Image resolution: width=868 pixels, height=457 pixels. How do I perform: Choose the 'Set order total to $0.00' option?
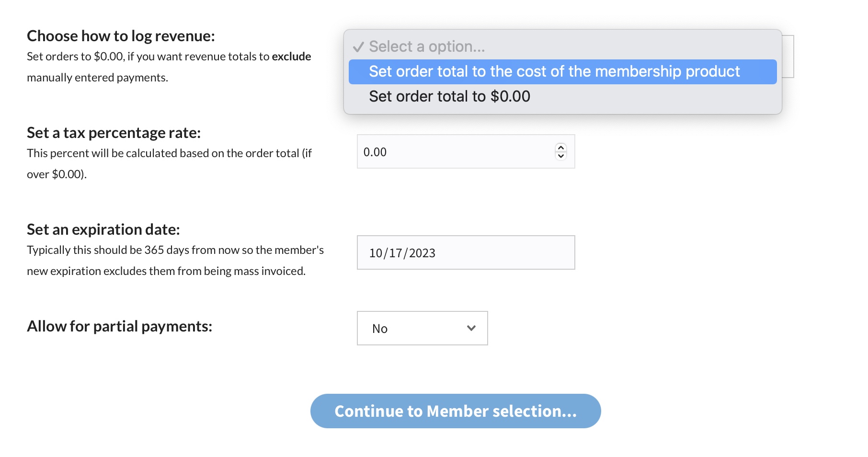449,97
